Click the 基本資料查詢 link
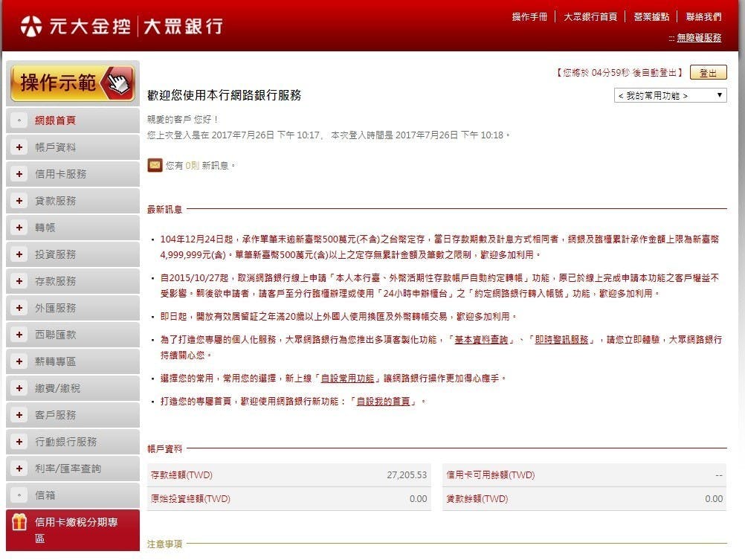Viewport: 745px width, 560px height. (481, 339)
